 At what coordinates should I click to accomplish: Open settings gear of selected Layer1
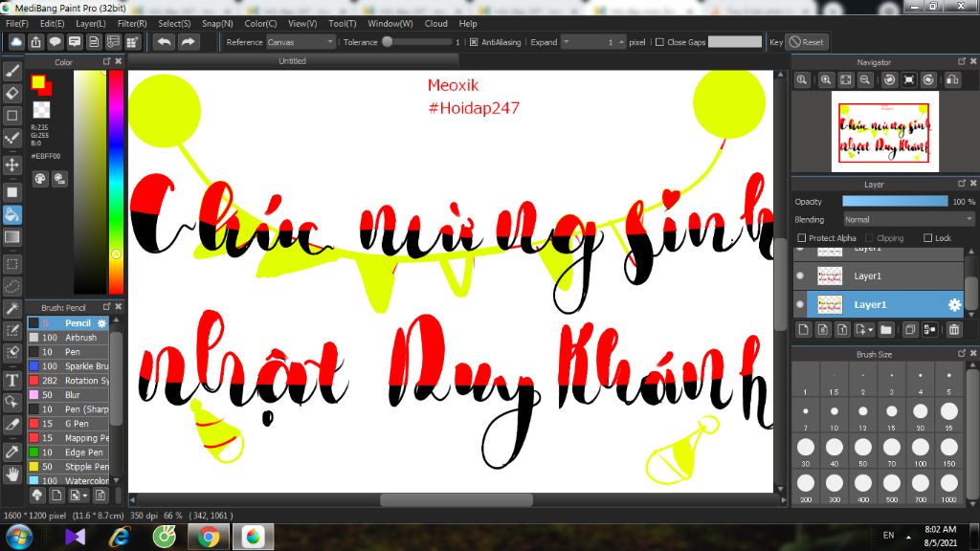point(954,305)
